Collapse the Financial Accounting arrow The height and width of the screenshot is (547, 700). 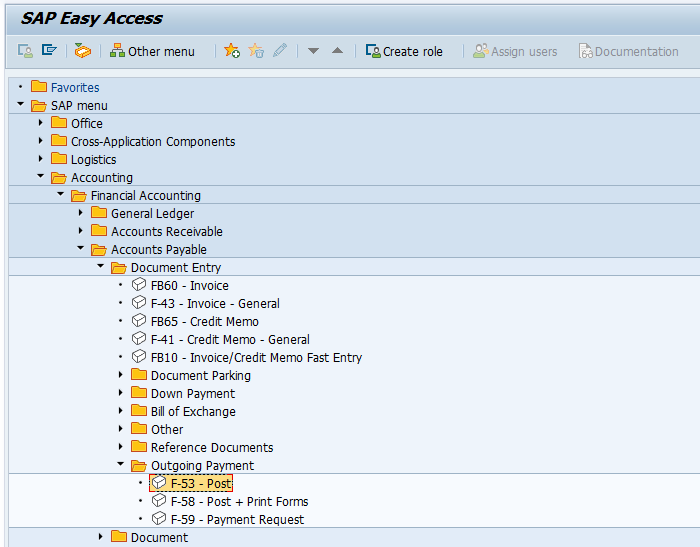61,194
